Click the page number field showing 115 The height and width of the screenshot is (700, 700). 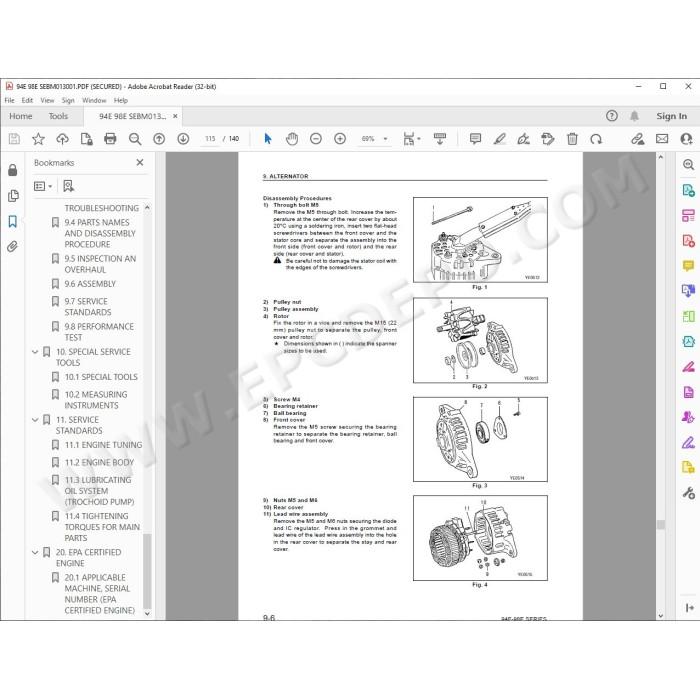pyautogui.click(x=210, y=139)
